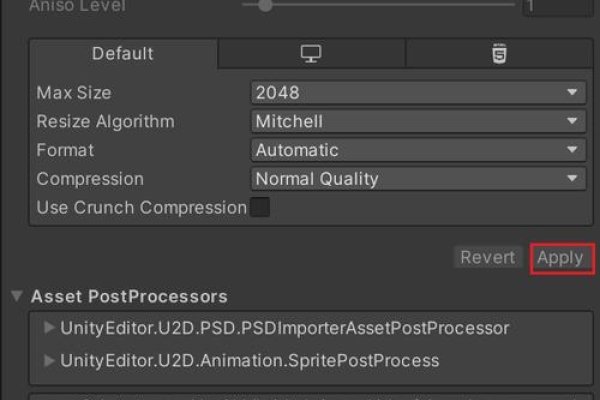Click the Aniso Level value field
This screenshot has width=600, height=400.
pos(557,6)
